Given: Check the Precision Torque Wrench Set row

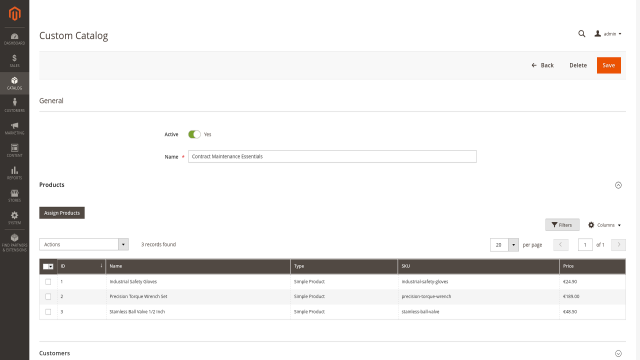Looking at the screenshot, I should [48, 297].
